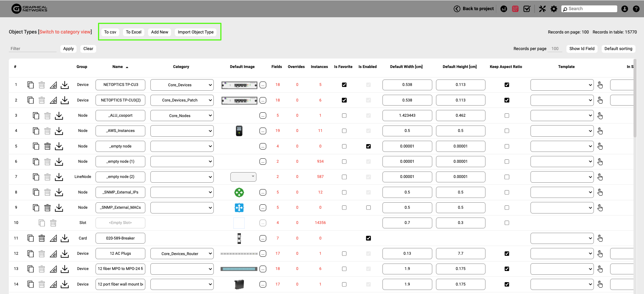644x294 pixels.
Task: Toggle Is Enabled for _SNMP_External_MACs
Action: click(368, 208)
